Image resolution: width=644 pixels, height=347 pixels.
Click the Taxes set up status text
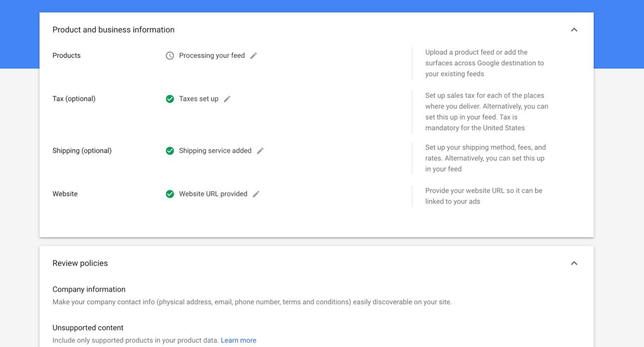[199, 99]
